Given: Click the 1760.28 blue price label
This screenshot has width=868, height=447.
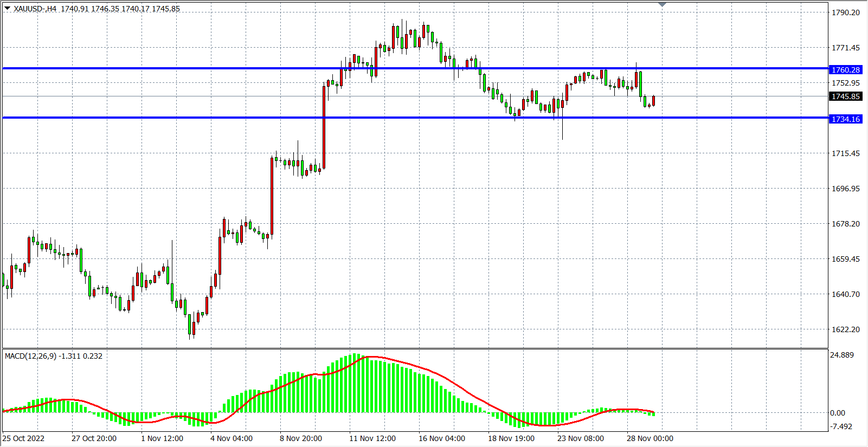Looking at the screenshot, I should [845, 70].
